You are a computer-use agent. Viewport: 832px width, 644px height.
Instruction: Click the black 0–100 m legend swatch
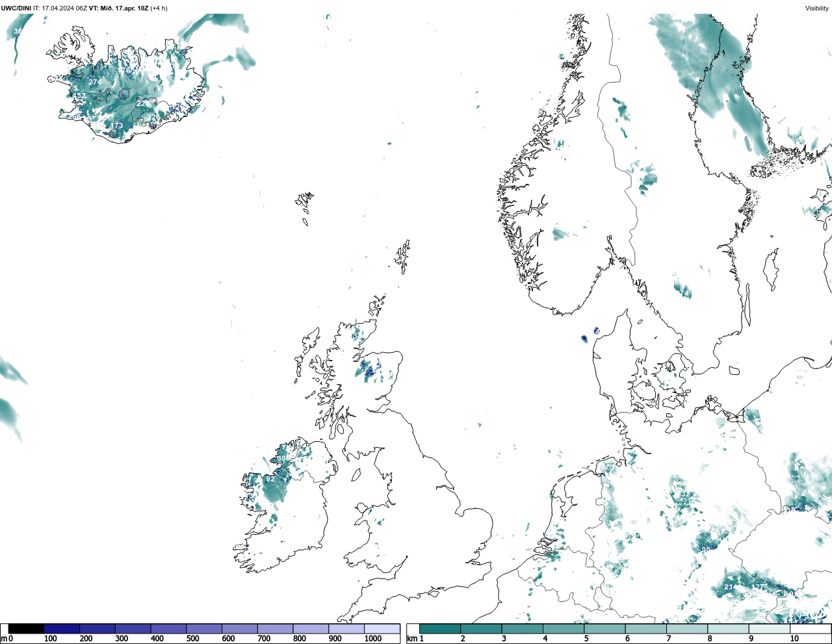[27, 628]
